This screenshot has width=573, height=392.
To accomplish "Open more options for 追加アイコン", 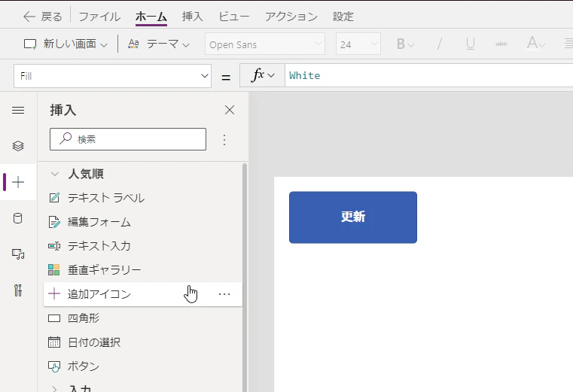I will click(224, 294).
